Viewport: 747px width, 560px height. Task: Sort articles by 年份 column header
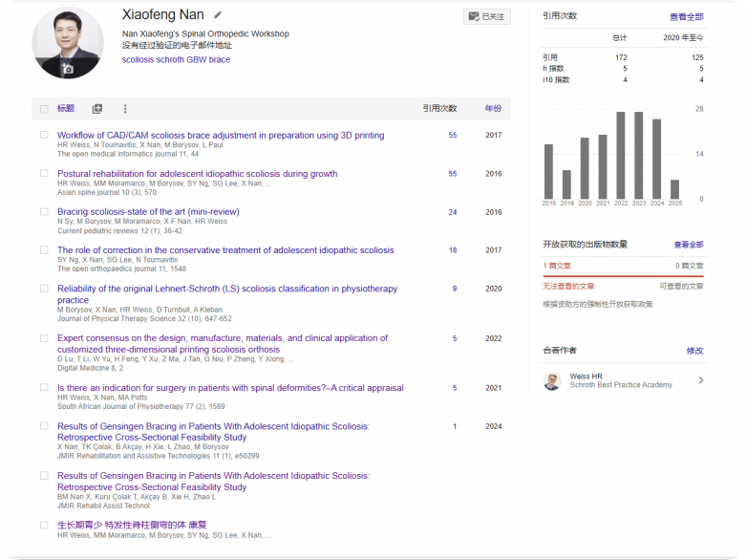point(493,109)
